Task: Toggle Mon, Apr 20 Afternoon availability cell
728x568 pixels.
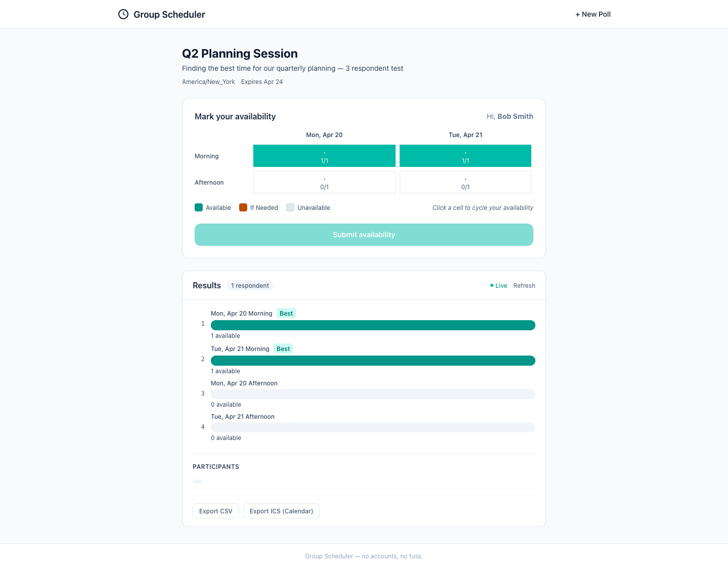Action: tap(324, 182)
